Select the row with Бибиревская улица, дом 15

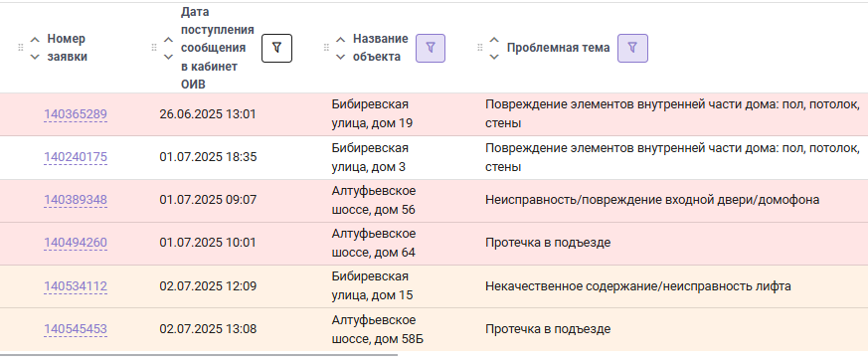tap(434, 286)
